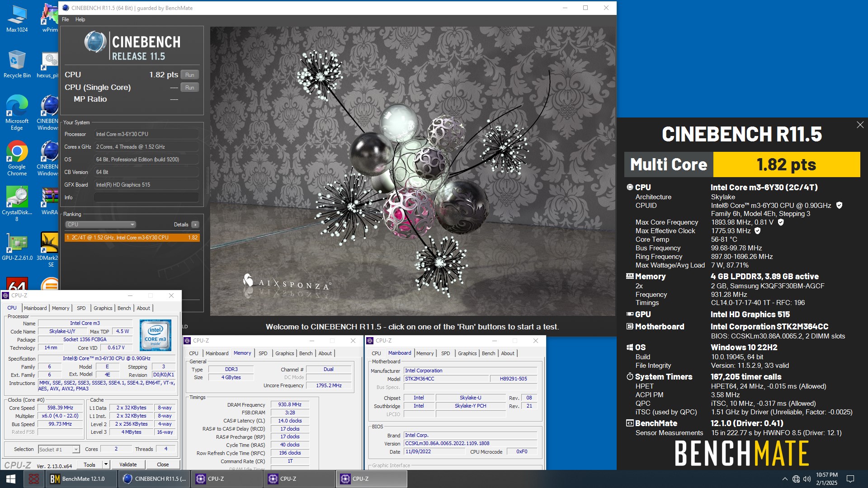This screenshot has width=868, height=488.
Task: Expand the ranking Details arrow button
Action: pos(195,225)
